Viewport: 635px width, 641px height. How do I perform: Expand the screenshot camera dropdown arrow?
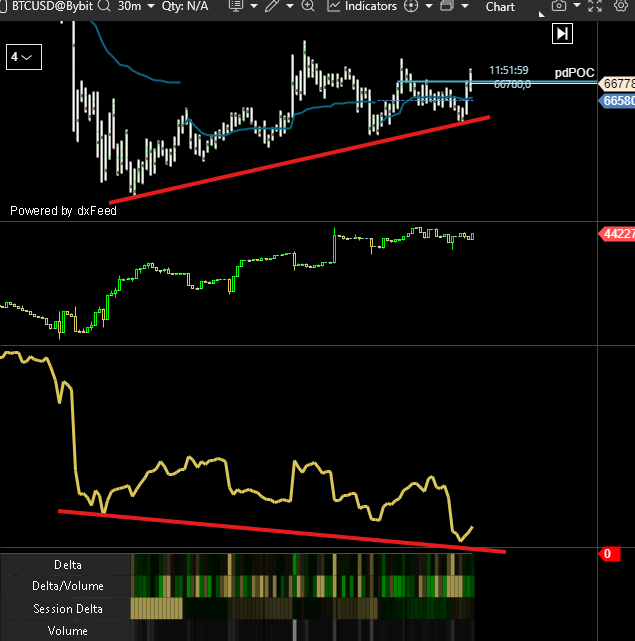(x=577, y=5)
